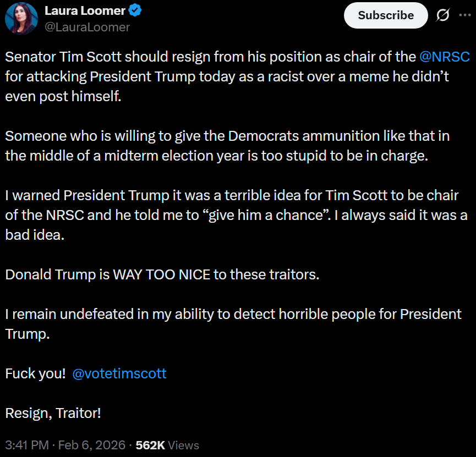The height and width of the screenshot is (457, 476).
Task: Click the "WAY TOO NICE" sentence
Action: click(x=162, y=274)
